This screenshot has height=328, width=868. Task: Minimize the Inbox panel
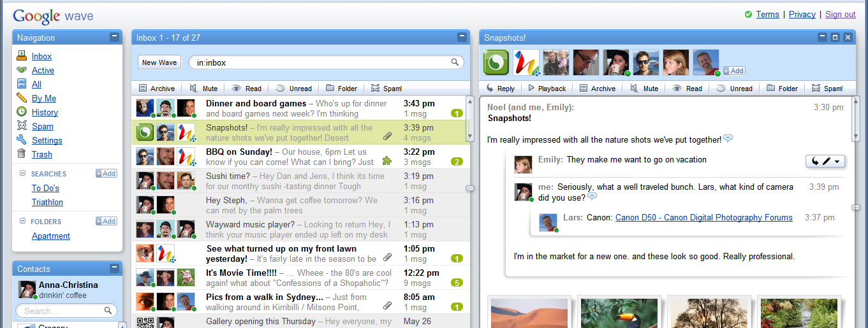pyautogui.click(x=462, y=37)
